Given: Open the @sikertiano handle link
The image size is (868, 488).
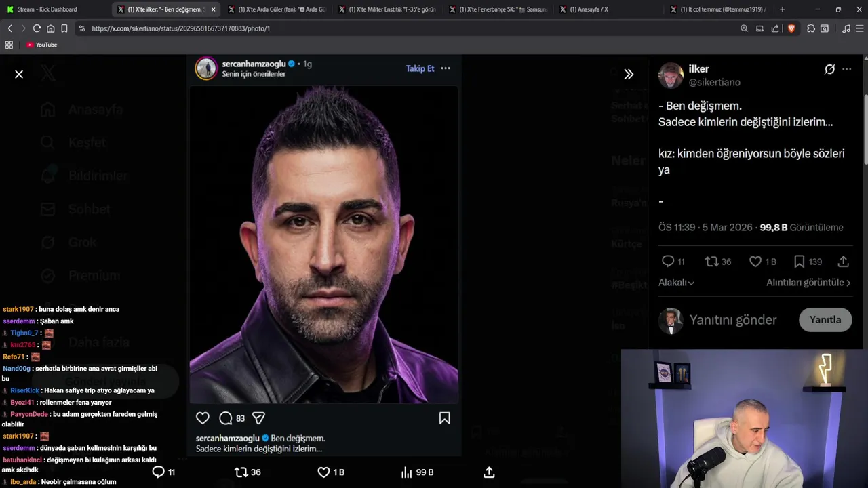Looking at the screenshot, I should pyautogui.click(x=715, y=82).
